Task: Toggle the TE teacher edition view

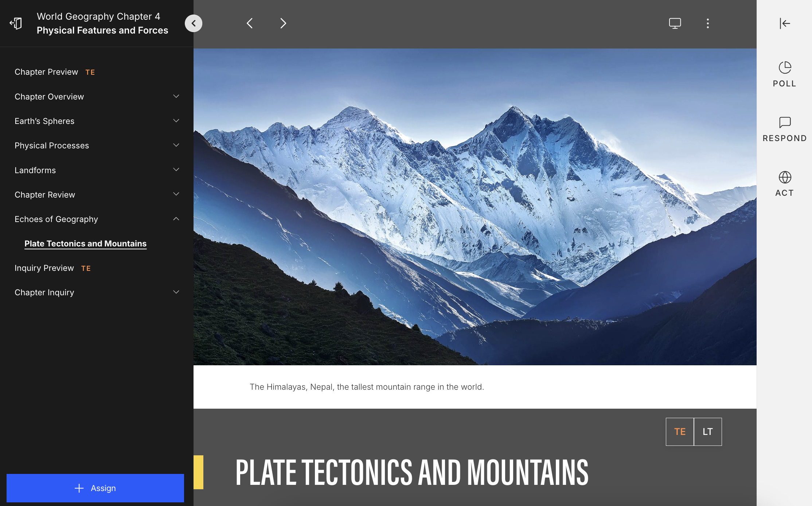Action: pyautogui.click(x=680, y=431)
